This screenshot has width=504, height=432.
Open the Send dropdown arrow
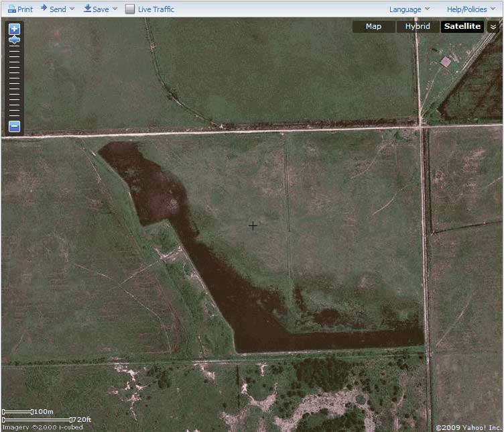tap(72, 9)
